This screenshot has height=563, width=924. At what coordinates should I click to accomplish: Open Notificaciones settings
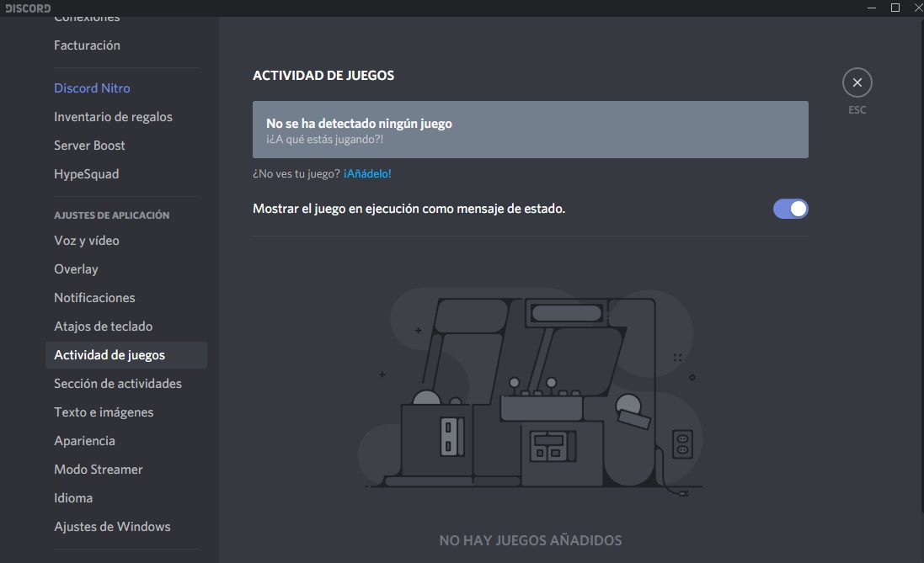tap(94, 298)
